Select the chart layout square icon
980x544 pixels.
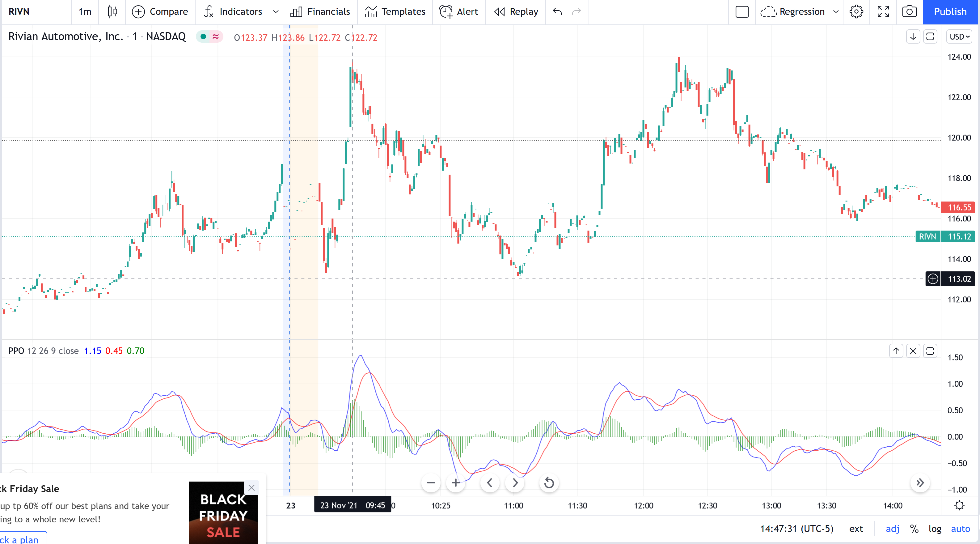pos(742,12)
